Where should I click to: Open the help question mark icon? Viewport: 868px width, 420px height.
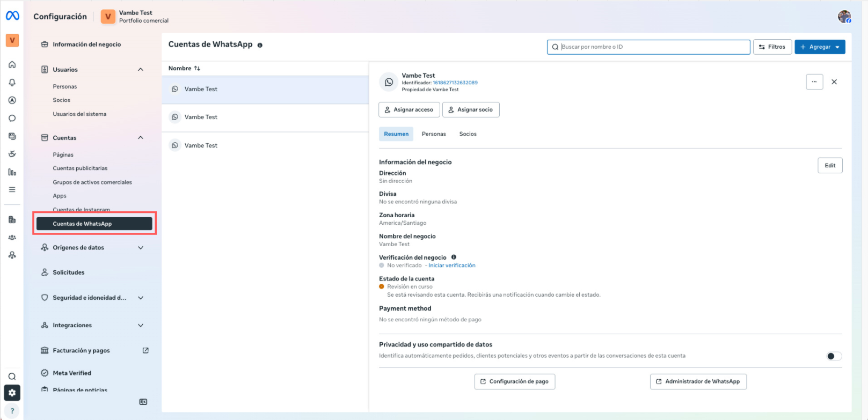click(12, 411)
